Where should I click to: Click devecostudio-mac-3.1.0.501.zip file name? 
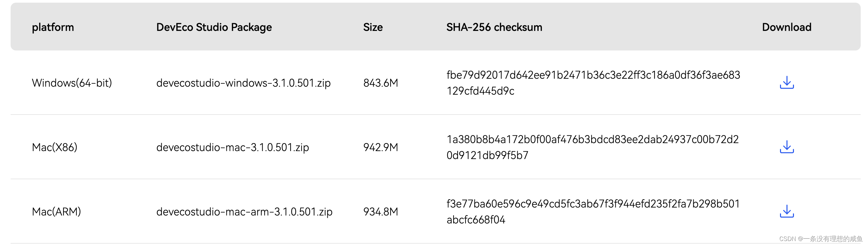pyautogui.click(x=232, y=147)
